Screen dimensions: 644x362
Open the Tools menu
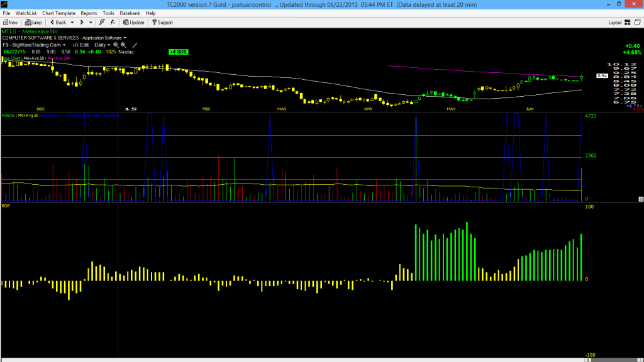point(108,13)
